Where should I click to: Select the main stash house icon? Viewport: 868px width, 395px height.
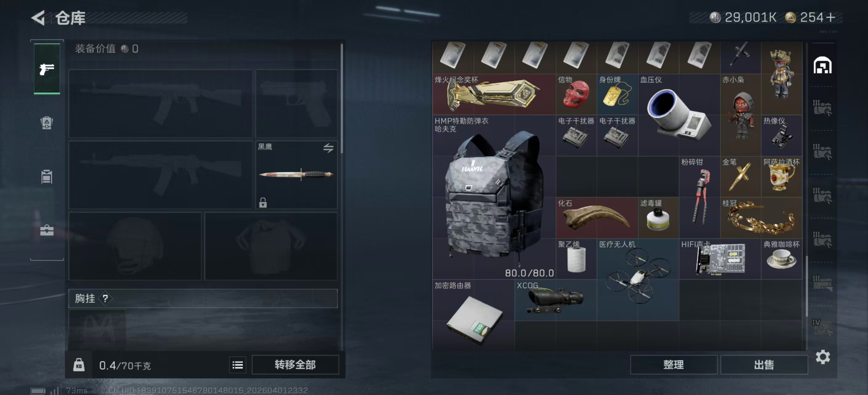(x=822, y=65)
